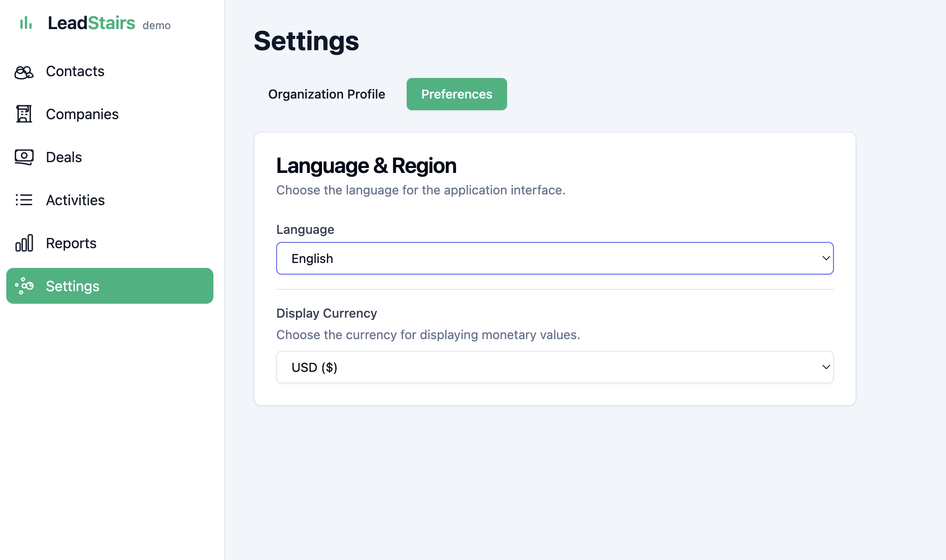Click the LeadStairs demo label
The height and width of the screenshot is (560, 946).
coord(156,26)
